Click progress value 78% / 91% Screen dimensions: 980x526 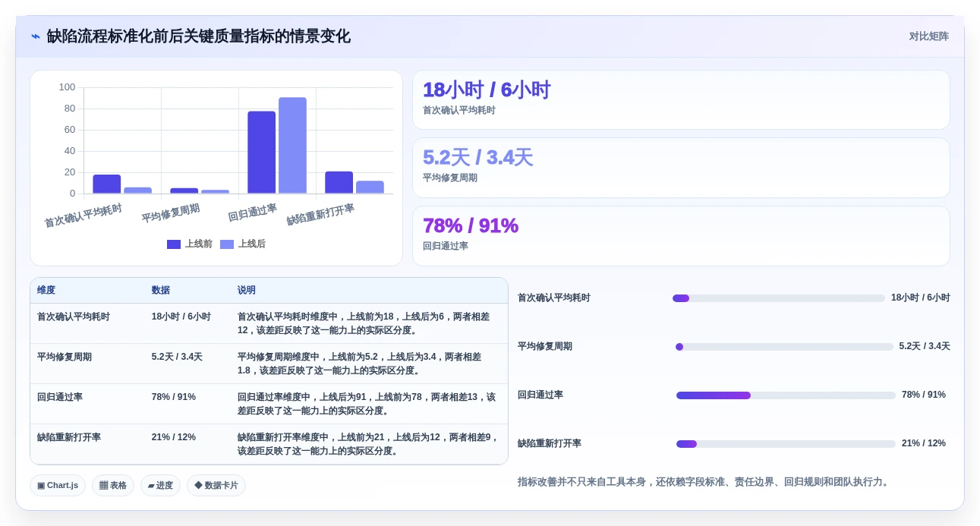click(x=924, y=395)
